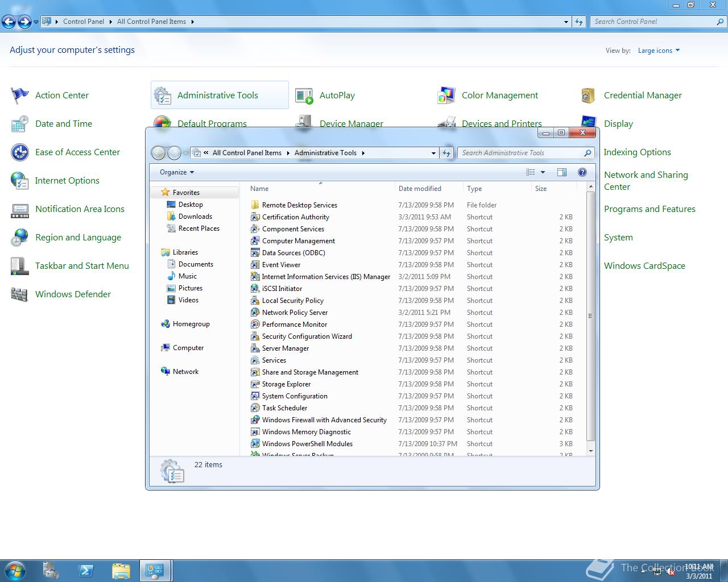Click the Task Scheduler shortcut icon
728x582 pixels.
click(x=255, y=408)
